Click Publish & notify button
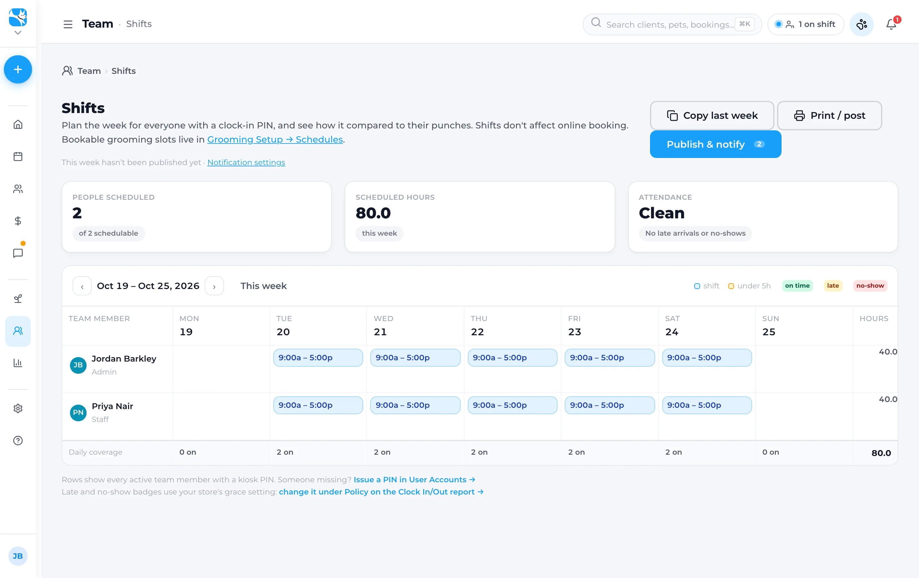Screen dimensions: 924x578 tap(715, 144)
